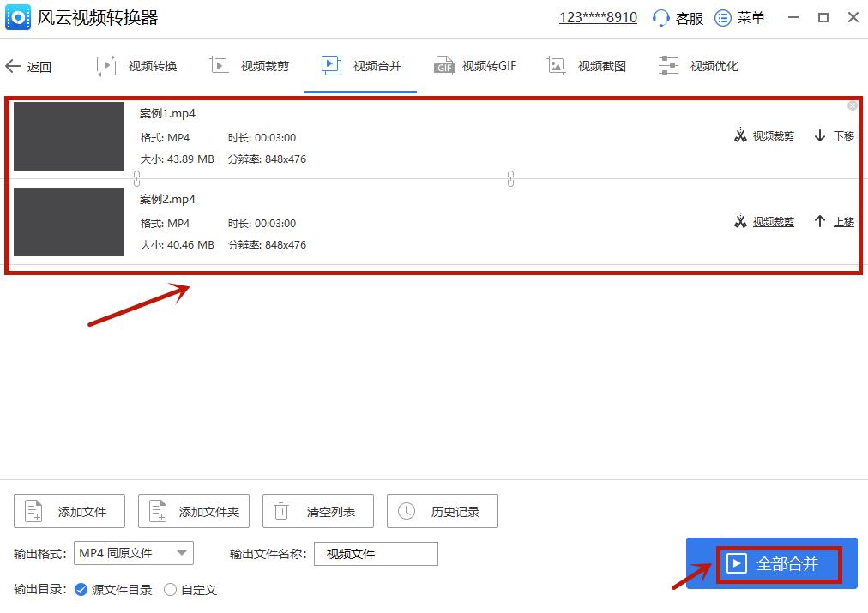Choose 自定义 as output directory
This screenshot has height=613, width=868.
170,590
